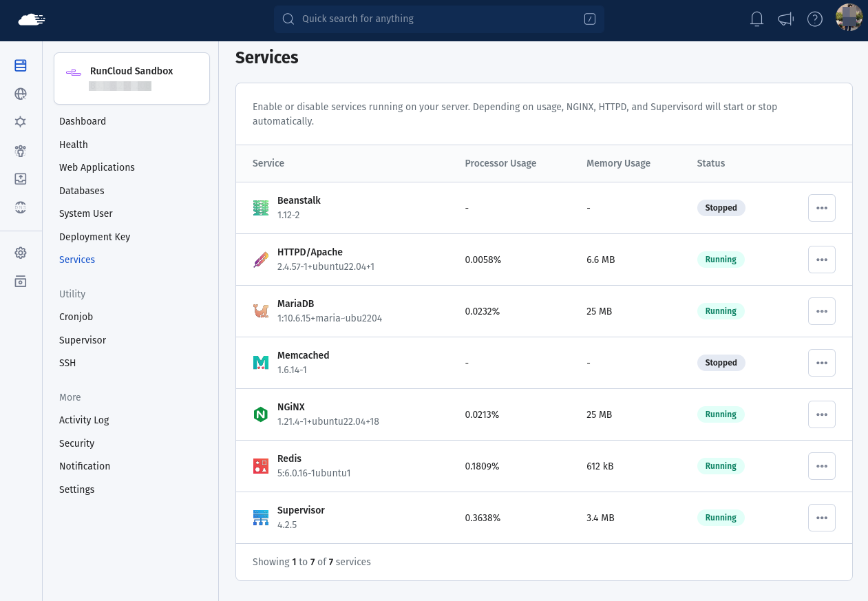Open the help question mark icon
Viewport: 868px width, 601px height.
pos(815,19)
